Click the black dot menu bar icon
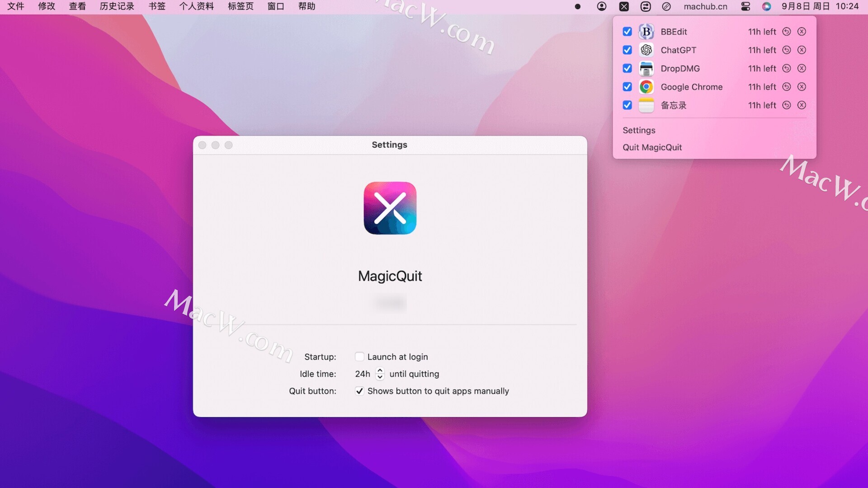The height and width of the screenshot is (488, 868). (x=578, y=6)
